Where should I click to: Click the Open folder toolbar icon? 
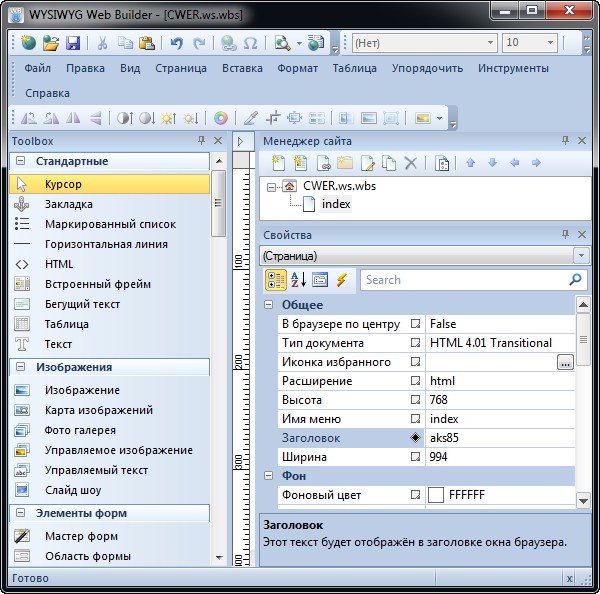point(51,43)
